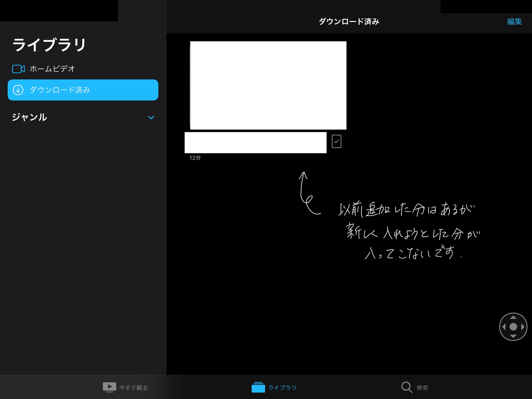
Task: Tap the blue Library stack icon
Action: click(258, 387)
